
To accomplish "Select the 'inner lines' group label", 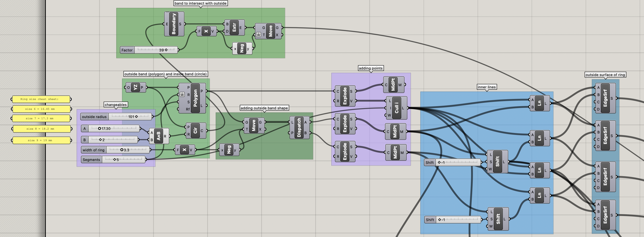I will (486, 87).
